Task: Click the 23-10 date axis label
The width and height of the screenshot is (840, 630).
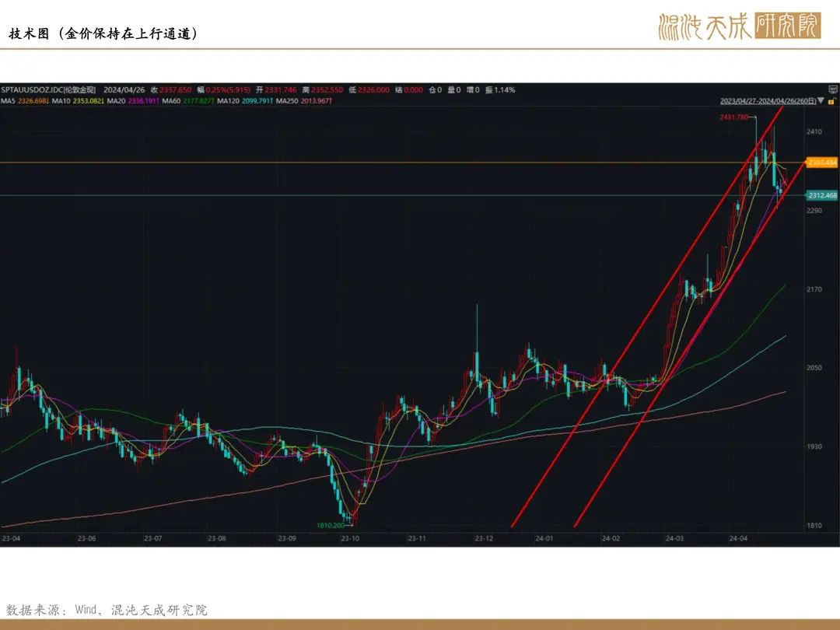Action: (350, 538)
